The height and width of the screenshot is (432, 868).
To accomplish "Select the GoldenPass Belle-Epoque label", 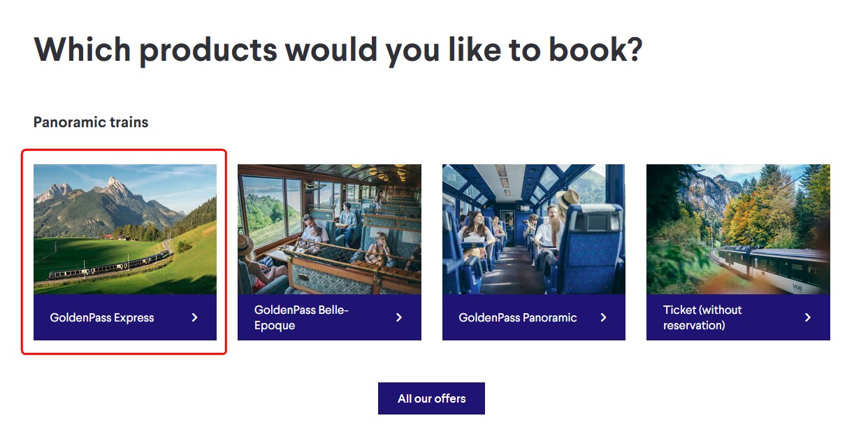I will point(301,317).
